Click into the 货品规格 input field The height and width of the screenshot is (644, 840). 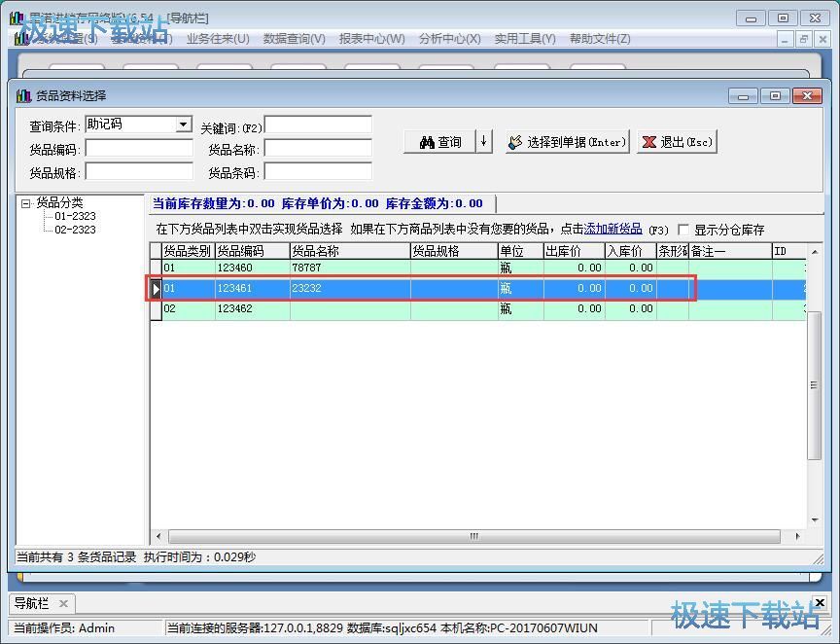pos(139,171)
